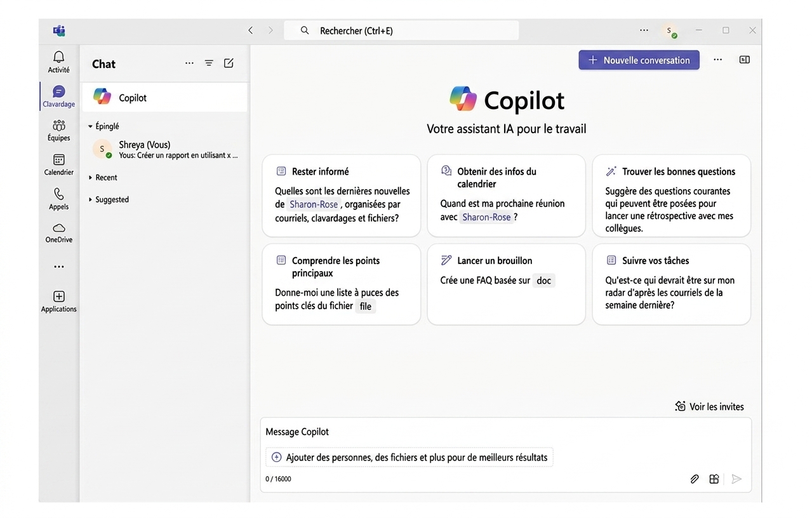Click the search magnifier icon
Screen dimensions: 812x518
coord(305,30)
